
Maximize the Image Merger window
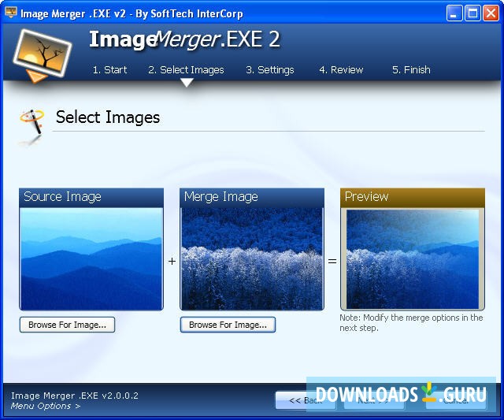click(472, 13)
